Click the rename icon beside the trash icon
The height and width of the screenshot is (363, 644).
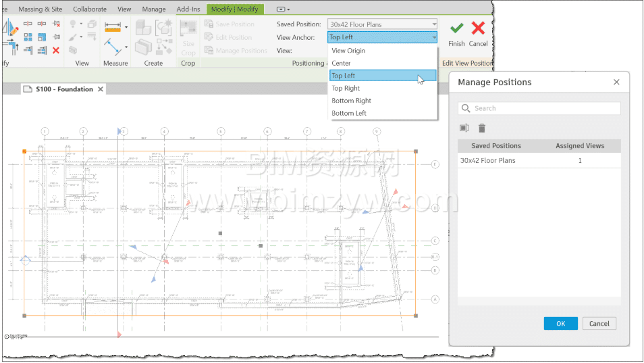[x=464, y=128]
